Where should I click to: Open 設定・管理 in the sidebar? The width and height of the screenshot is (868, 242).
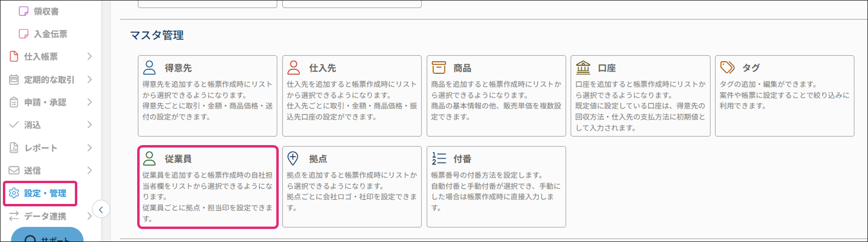45,193
